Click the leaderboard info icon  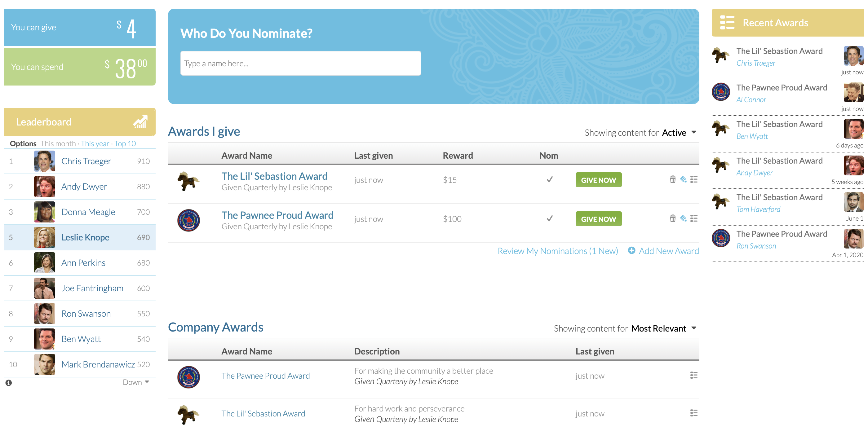click(9, 383)
